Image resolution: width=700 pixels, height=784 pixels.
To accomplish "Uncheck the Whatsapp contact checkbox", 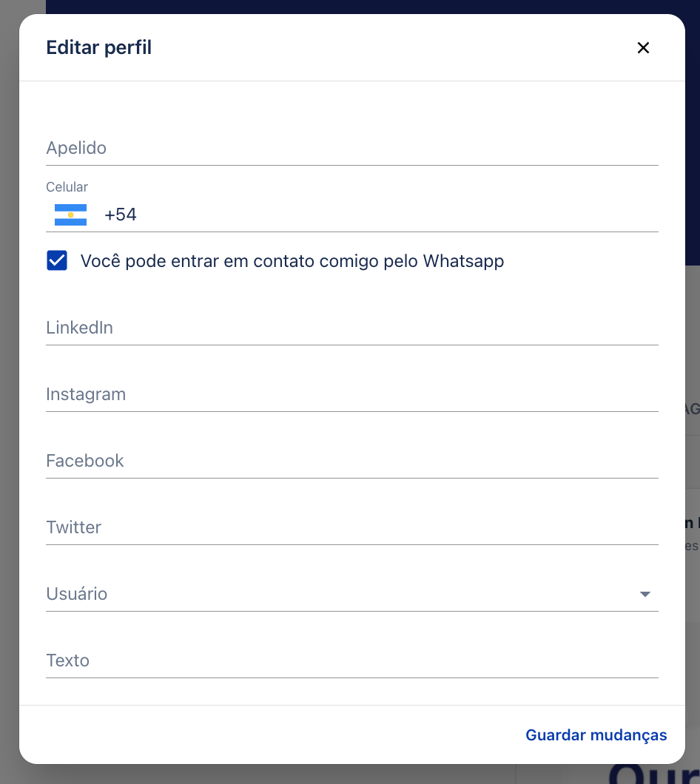I will pyautogui.click(x=57, y=260).
